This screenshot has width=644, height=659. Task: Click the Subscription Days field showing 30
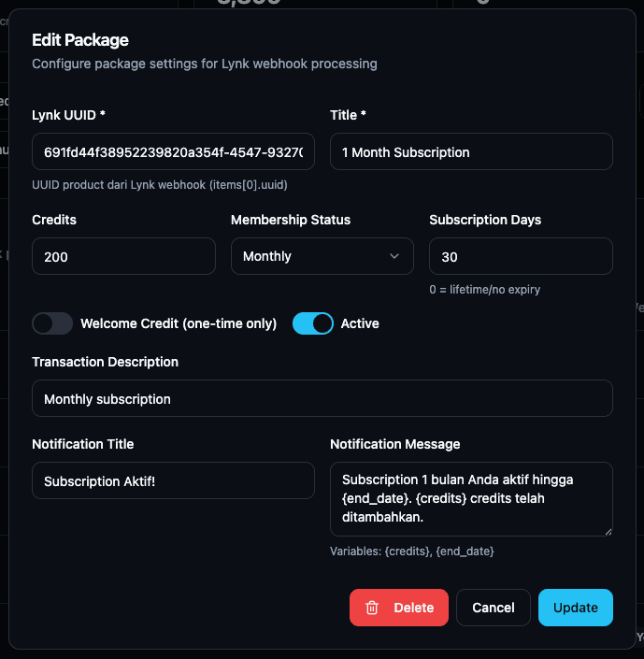pyautogui.click(x=521, y=256)
